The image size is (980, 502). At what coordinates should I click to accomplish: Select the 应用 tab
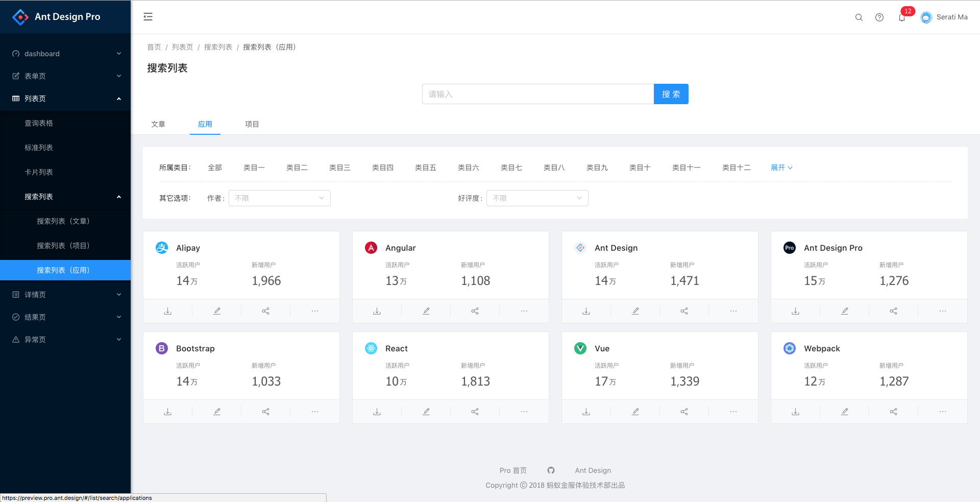point(205,124)
